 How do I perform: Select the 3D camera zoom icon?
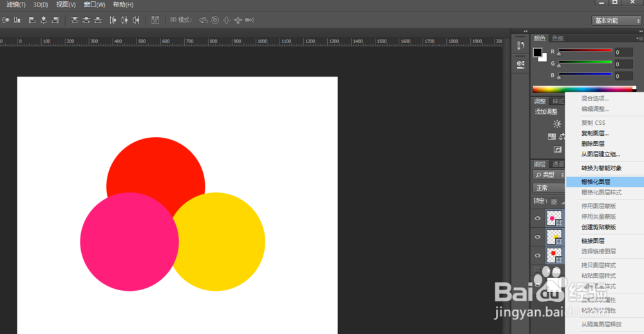click(250, 20)
